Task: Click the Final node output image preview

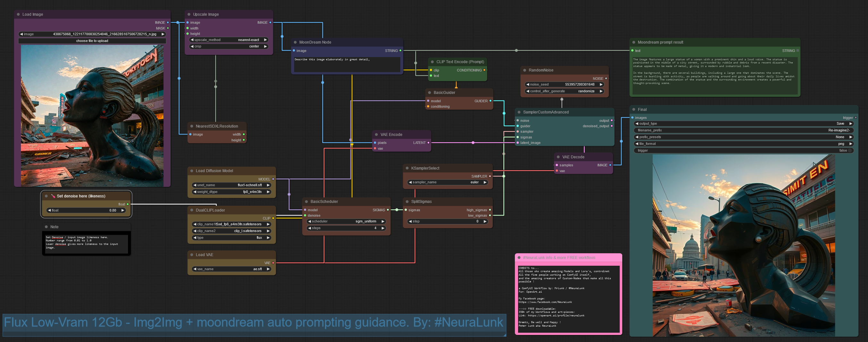Action: [x=744, y=246]
